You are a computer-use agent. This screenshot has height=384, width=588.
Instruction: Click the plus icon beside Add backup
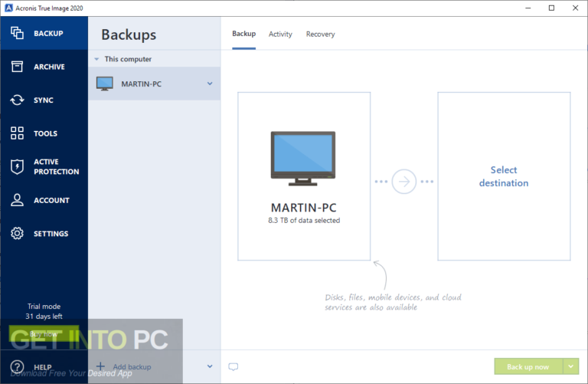coord(100,366)
